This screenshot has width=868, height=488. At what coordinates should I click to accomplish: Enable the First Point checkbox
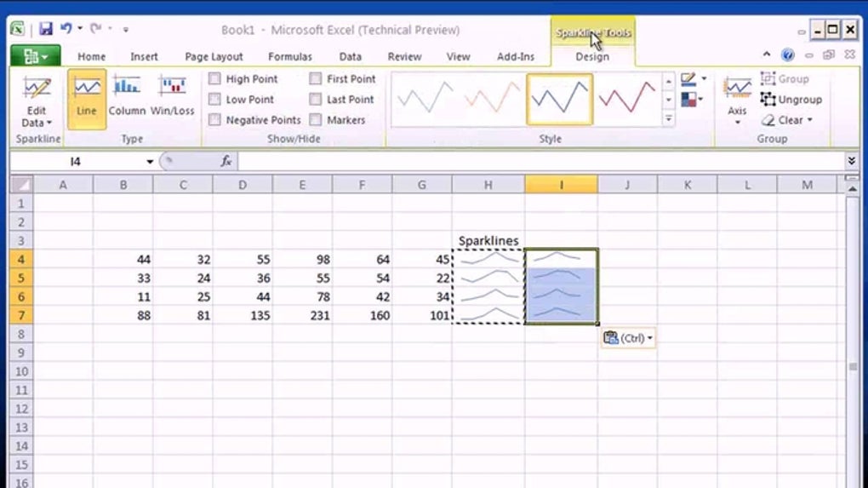(316, 78)
